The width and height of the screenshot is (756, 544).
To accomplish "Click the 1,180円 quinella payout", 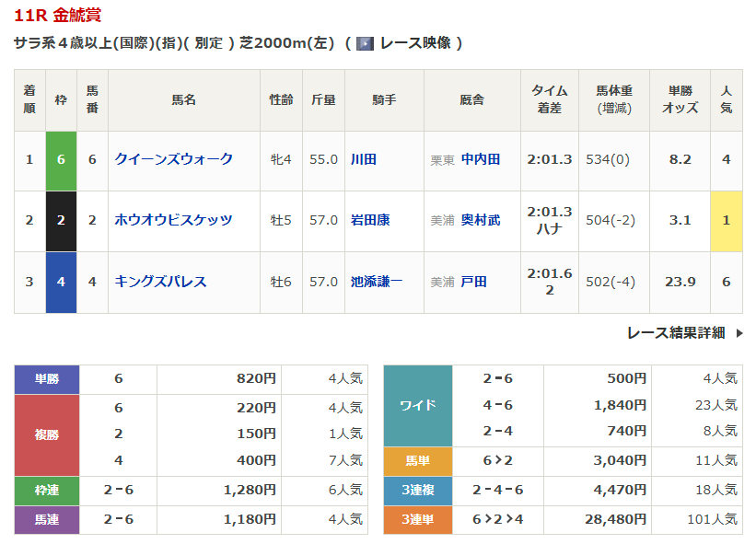I will point(250,519).
